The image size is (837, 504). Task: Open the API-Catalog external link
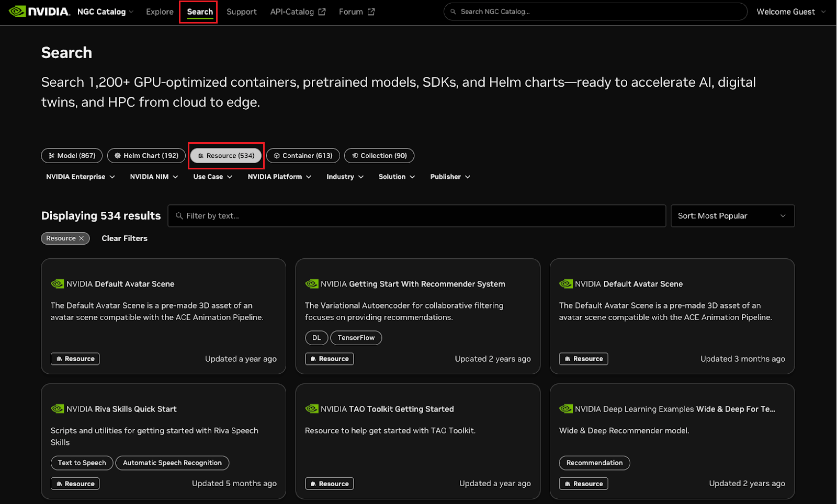(298, 12)
